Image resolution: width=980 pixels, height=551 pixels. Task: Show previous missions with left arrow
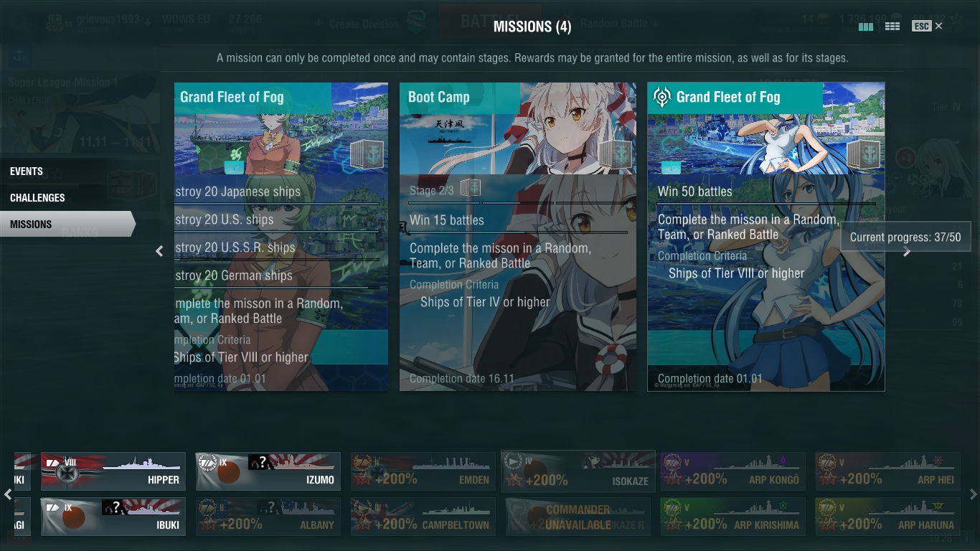pyautogui.click(x=159, y=251)
